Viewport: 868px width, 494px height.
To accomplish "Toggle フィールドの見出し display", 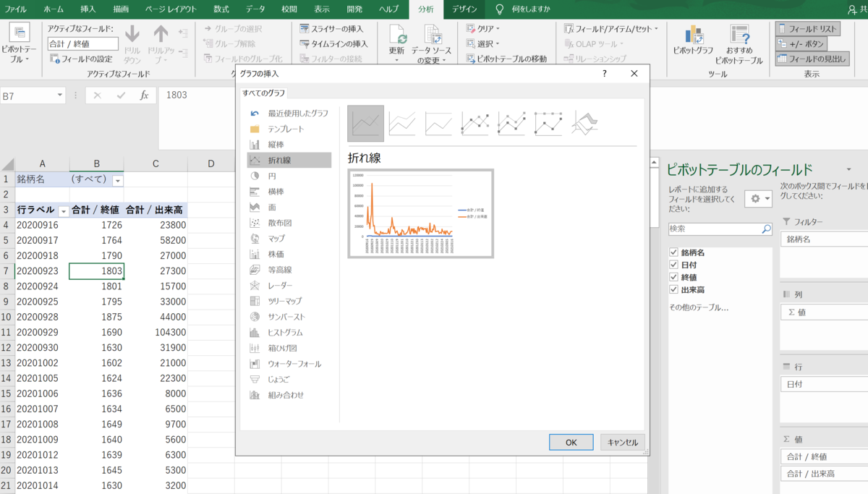I will (812, 59).
